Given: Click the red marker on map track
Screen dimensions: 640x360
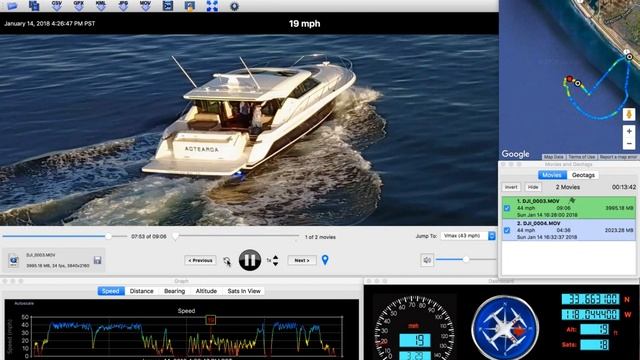Looking at the screenshot, I should (569, 79).
